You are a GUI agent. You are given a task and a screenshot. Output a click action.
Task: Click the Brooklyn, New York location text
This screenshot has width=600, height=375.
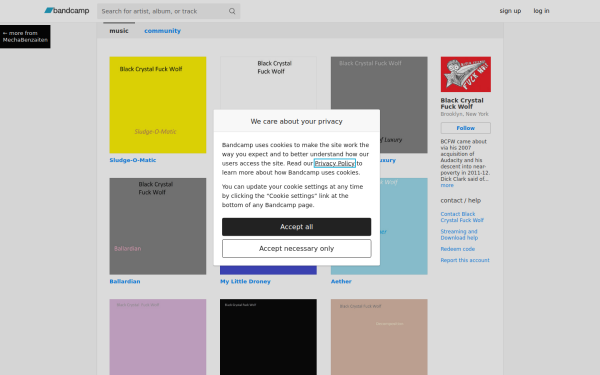465,114
